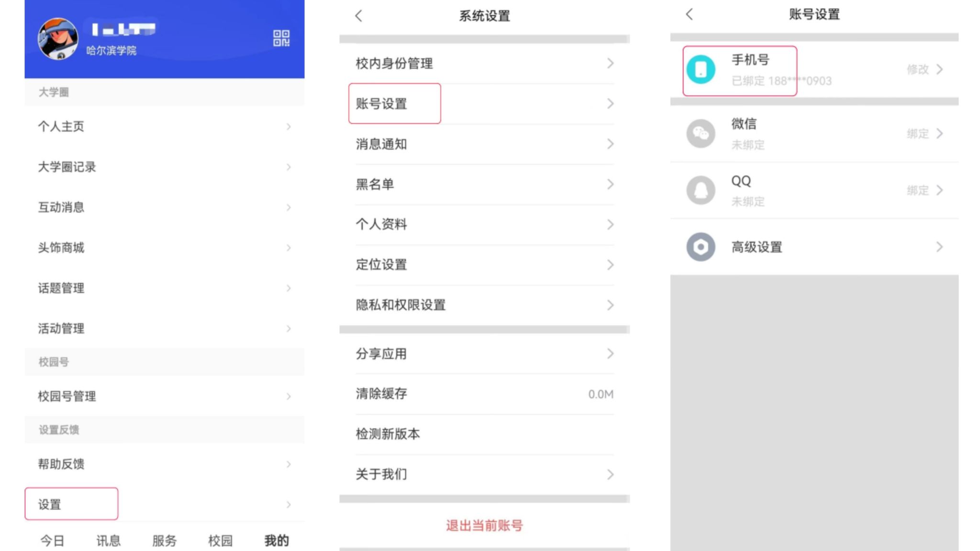Tap the 高级设置 gear icon
The image size is (980, 551).
point(701,247)
